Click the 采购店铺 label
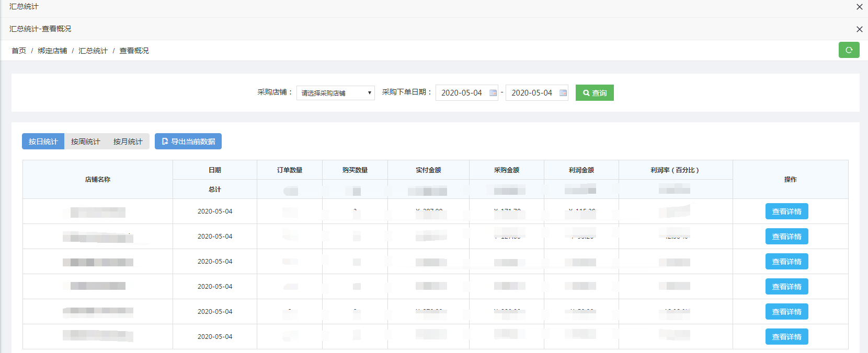This screenshot has height=353, width=868. (275, 92)
